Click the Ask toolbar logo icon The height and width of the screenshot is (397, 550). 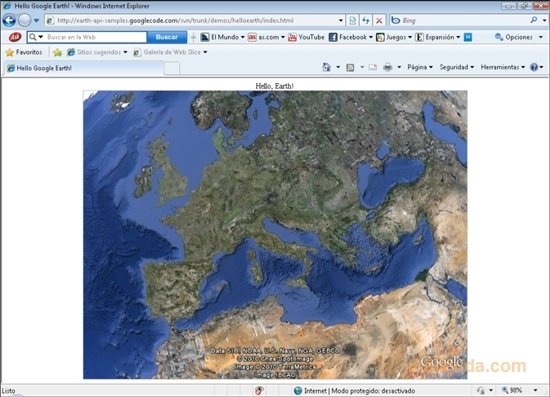pyautogui.click(x=15, y=37)
